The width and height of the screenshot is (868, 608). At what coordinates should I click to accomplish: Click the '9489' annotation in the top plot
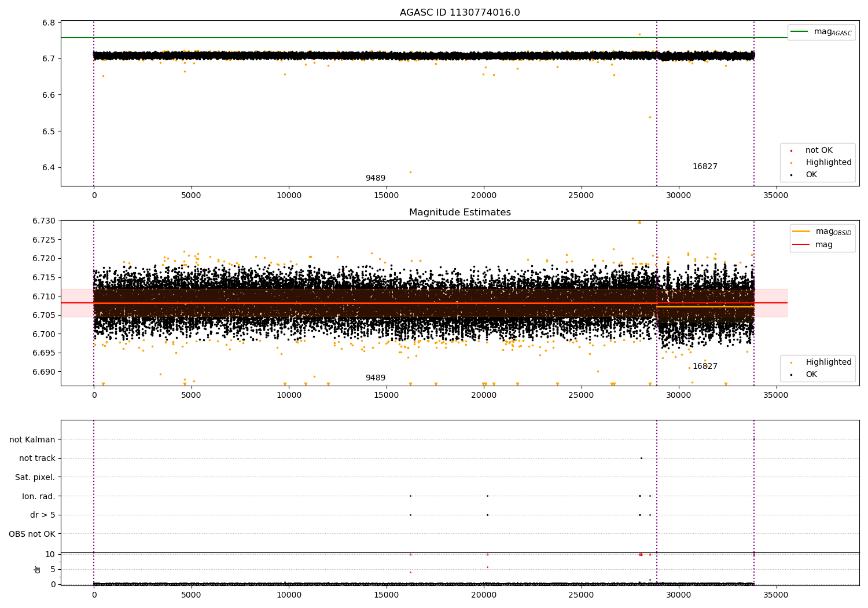click(x=376, y=178)
